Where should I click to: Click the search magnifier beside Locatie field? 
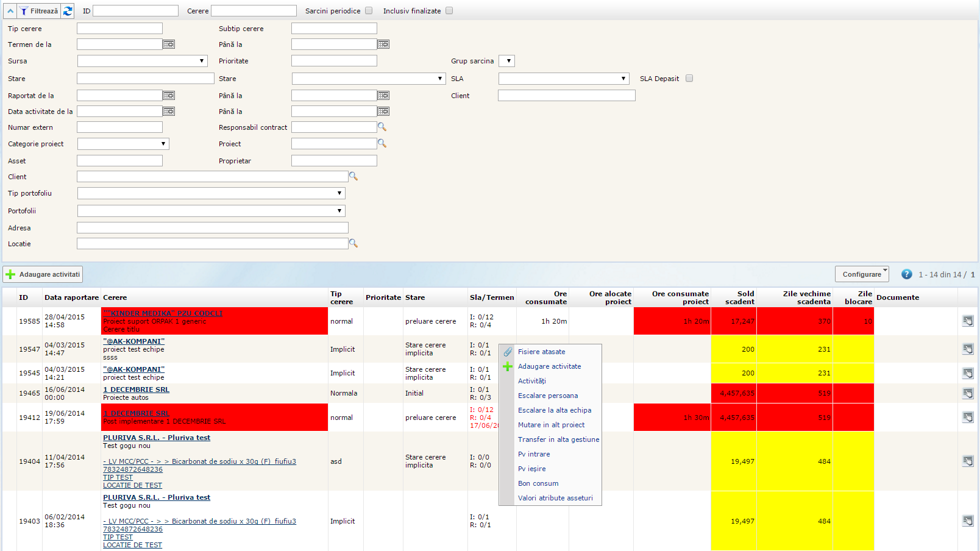tap(353, 243)
